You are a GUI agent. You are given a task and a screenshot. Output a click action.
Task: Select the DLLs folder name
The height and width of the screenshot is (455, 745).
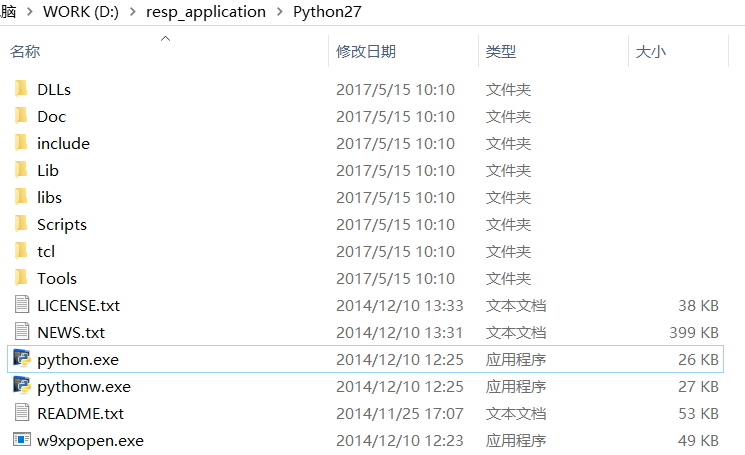(54, 90)
